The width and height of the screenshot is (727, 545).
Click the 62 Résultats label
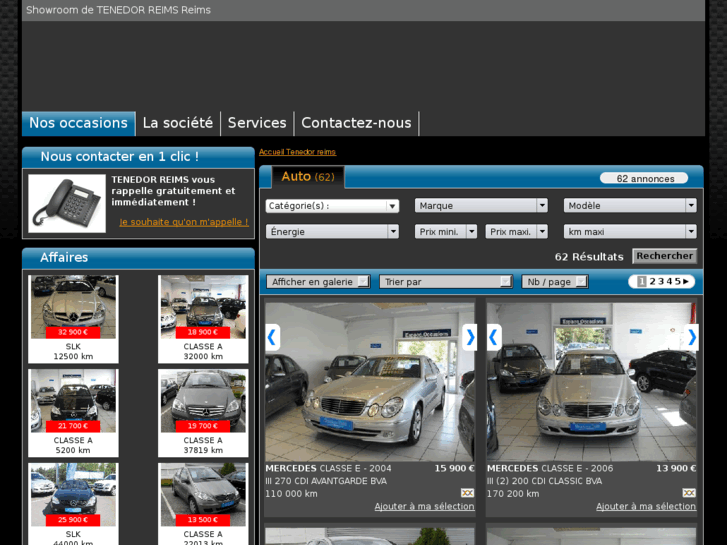click(589, 257)
